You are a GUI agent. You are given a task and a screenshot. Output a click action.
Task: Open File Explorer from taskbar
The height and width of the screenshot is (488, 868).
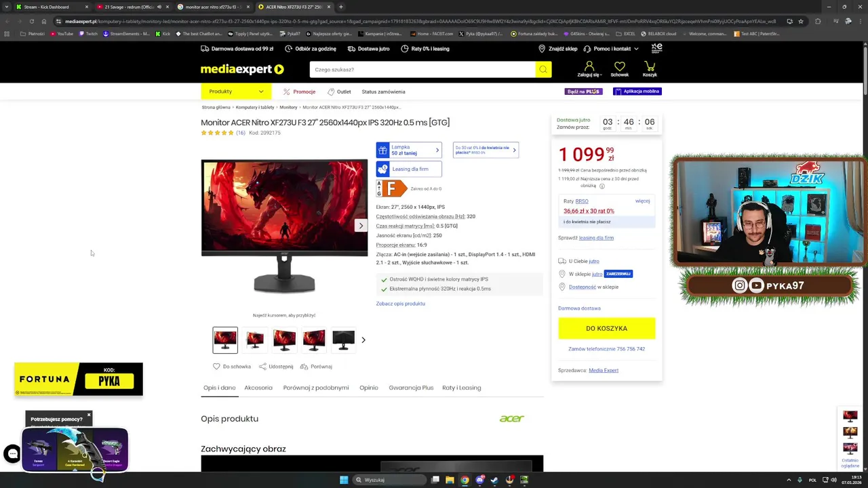point(450,480)
